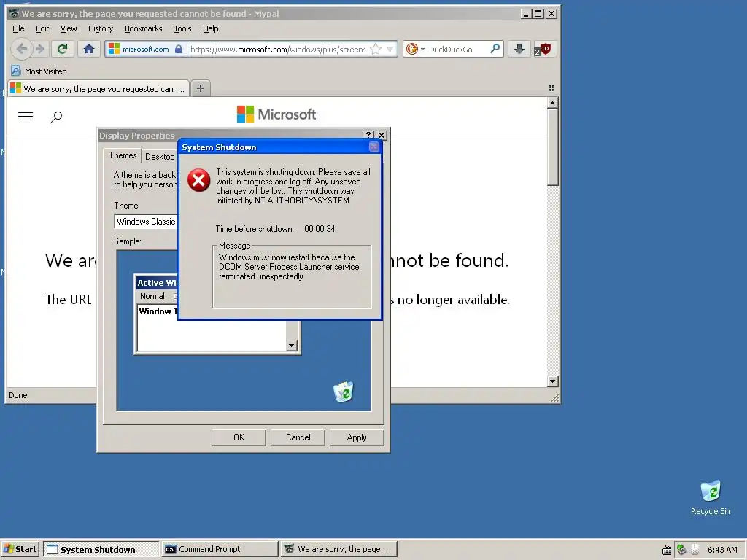Open the DuckDuckGo search engine icon
The image size is (747, 560).
click(x=411, y=49)
